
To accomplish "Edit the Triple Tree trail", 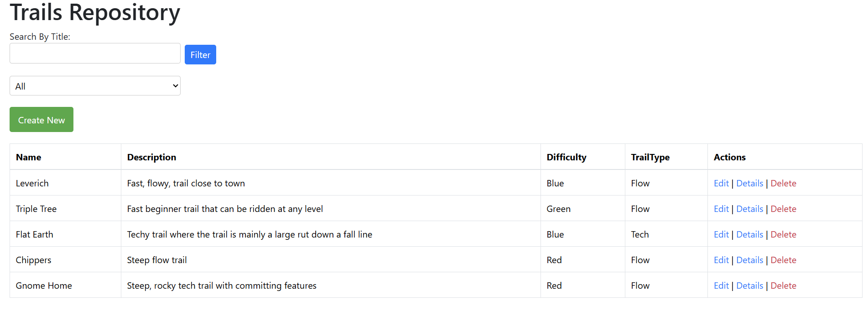I will [x=721, y=209].
